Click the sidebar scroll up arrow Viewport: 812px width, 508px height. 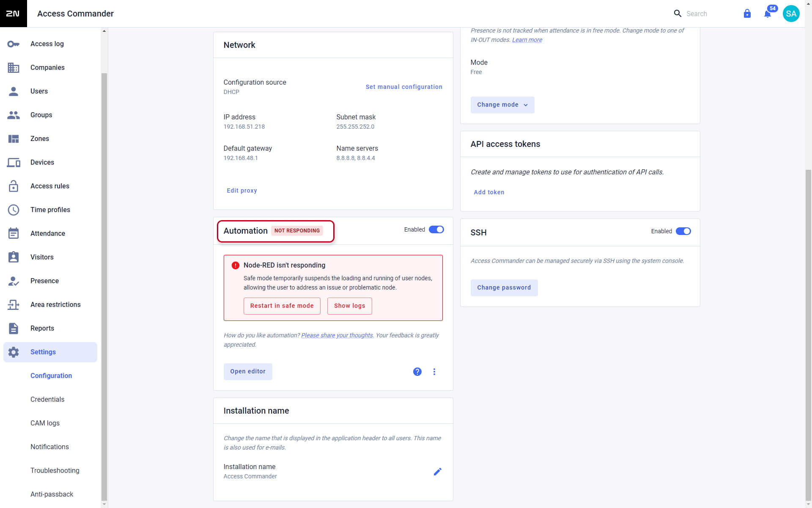tap(104, 31)
